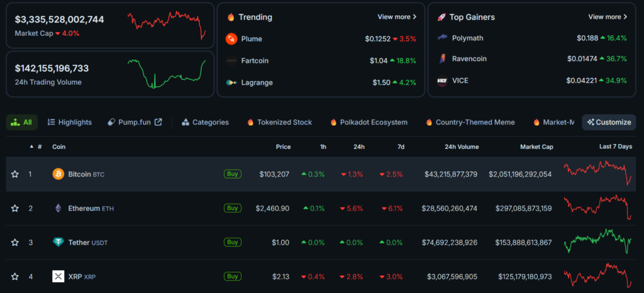Click the Plume trending coin icon

point(231,39)
